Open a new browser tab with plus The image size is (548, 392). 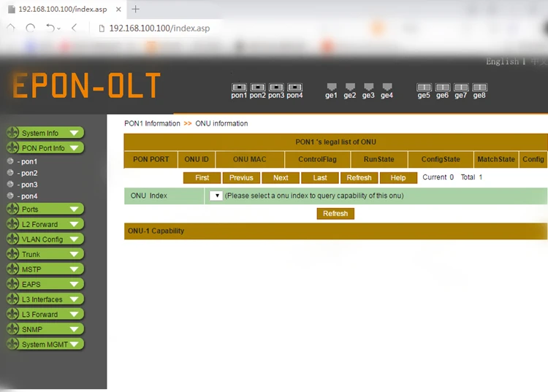pyautogui.click(x=136, y=9)
